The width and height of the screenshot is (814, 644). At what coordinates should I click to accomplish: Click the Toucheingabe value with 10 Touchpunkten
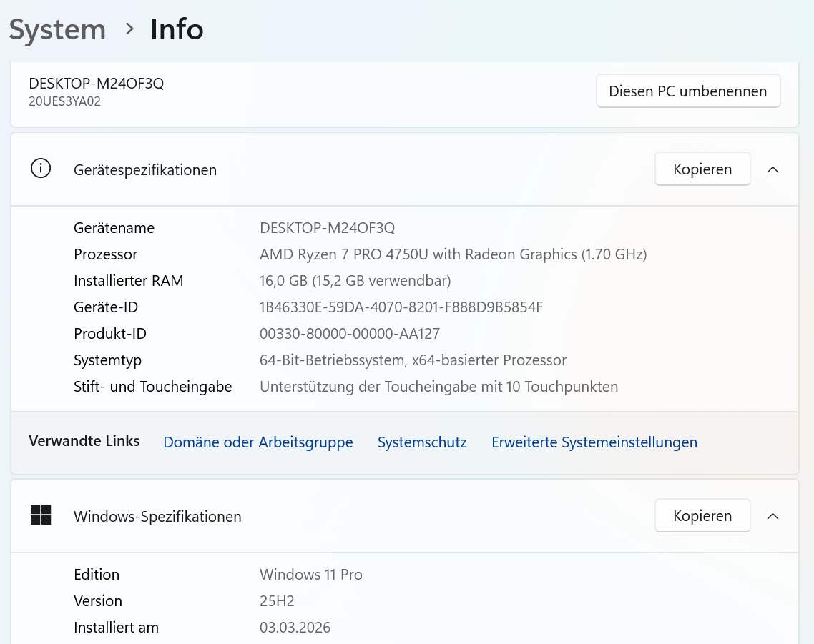pyautogui.click(x=438, y=387)
